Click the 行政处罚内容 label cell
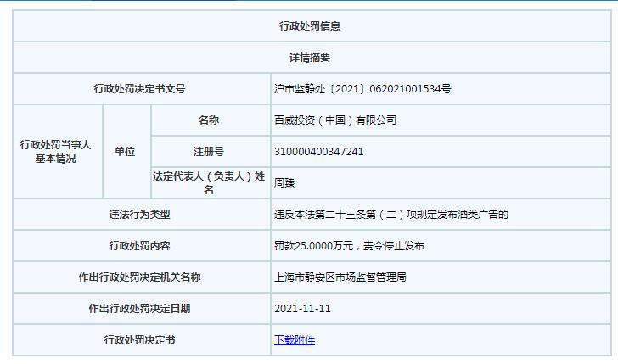Screen dimensions: 618x364 tap(142, 246)
